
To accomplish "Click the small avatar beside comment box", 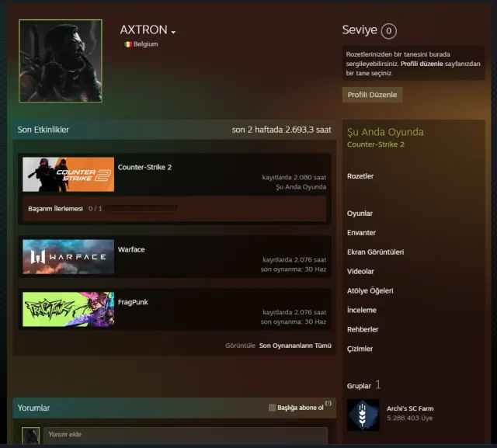I will (31, 436).
